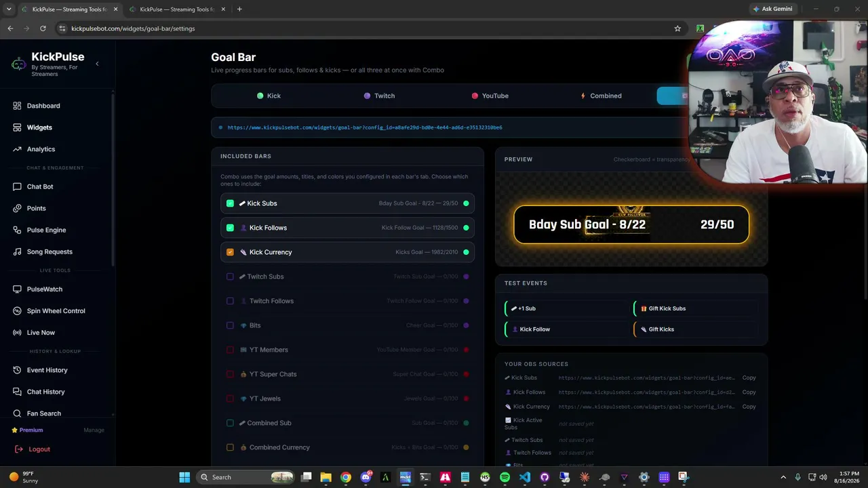The width and height of the screenshot is (868, 488).
Task: Open Spin Wheel Control via its icon
Action: coord(17,311)
